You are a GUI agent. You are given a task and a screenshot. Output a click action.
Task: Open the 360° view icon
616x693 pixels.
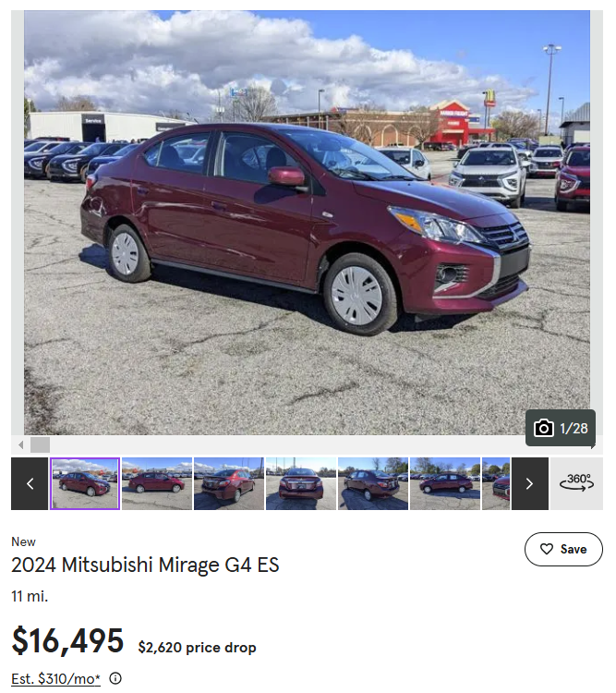pyautogui.click(x=576, y=483)
